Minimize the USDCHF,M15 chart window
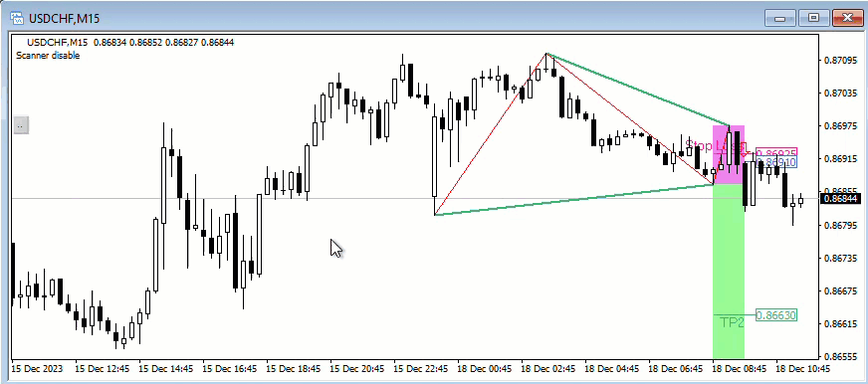This screenshot has height=384, width=868. [x=780, y=18]
